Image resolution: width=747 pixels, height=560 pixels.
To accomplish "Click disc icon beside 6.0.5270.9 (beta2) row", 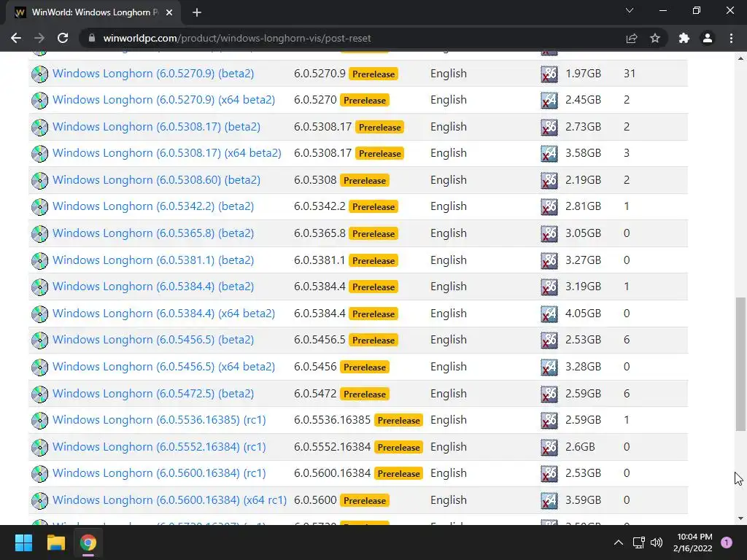I will point(39,74).
